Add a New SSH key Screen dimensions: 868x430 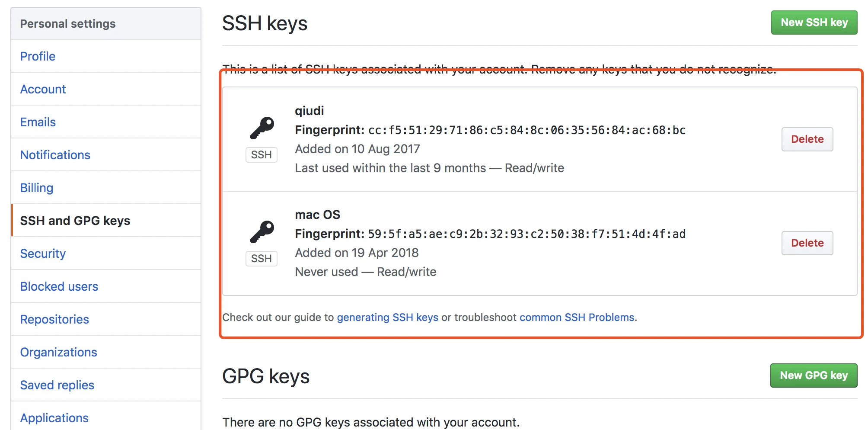point(814,22)
